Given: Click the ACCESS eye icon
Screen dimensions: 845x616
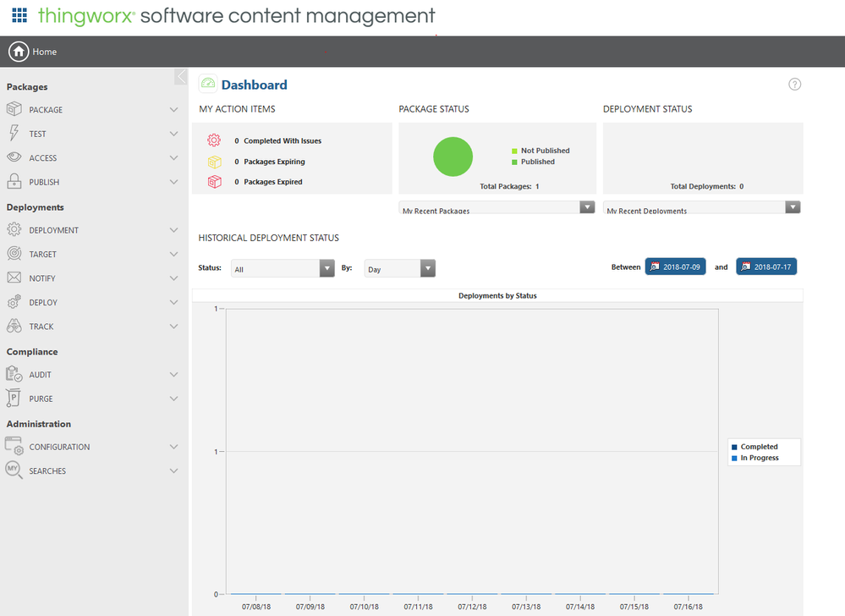Looking at the screenshot, I should 14,157.
